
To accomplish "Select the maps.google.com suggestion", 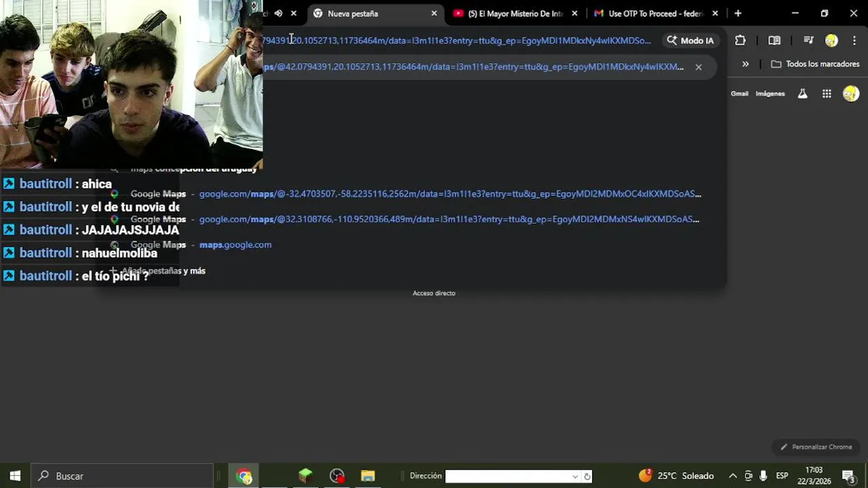I will pyautogui.click(x=235, y=245).
